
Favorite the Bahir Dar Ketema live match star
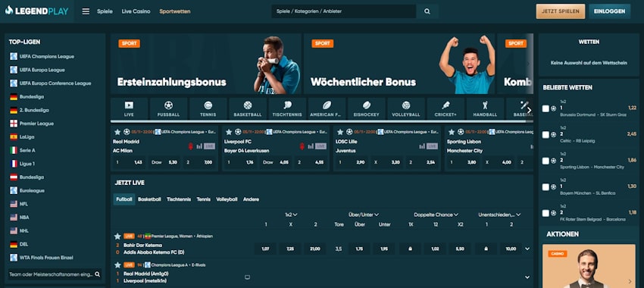tap(117, 236)
